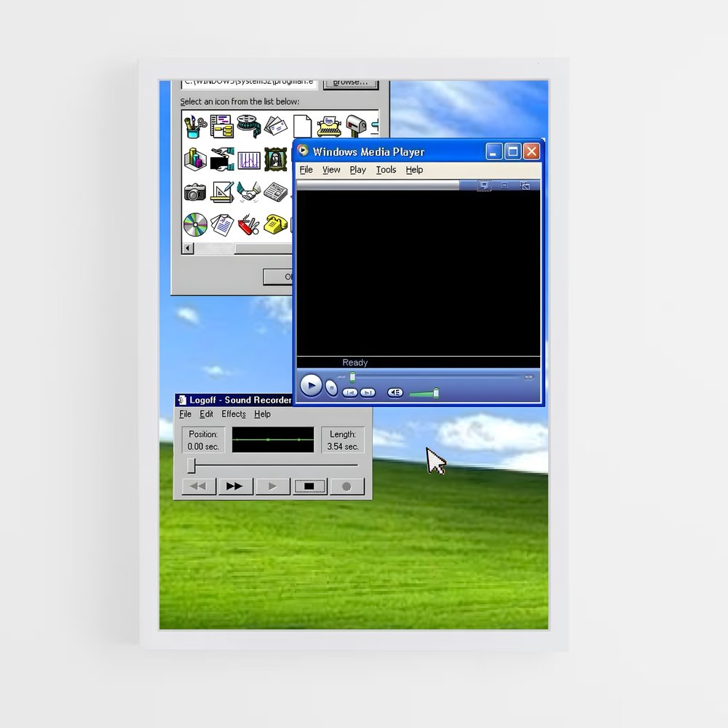Open Effects menu in Sound Recorder
Image resolution: width=728 pixels, height=728 pixels.
pos(234,414)
